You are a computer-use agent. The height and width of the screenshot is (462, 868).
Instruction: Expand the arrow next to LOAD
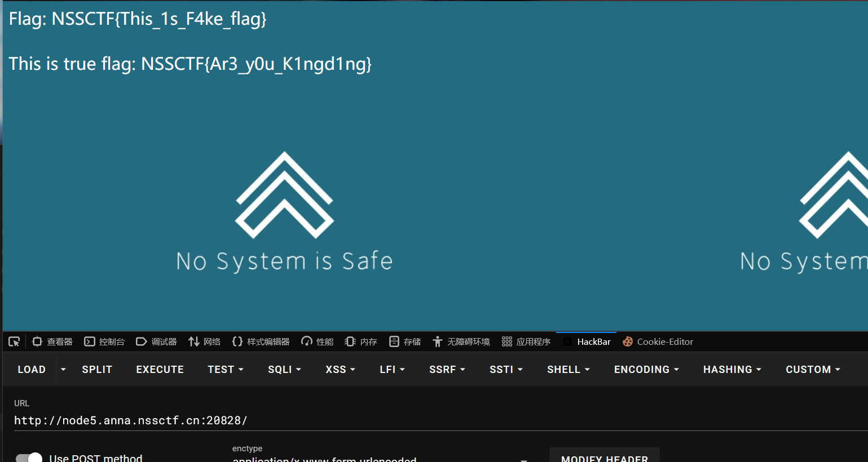(63, 370)
